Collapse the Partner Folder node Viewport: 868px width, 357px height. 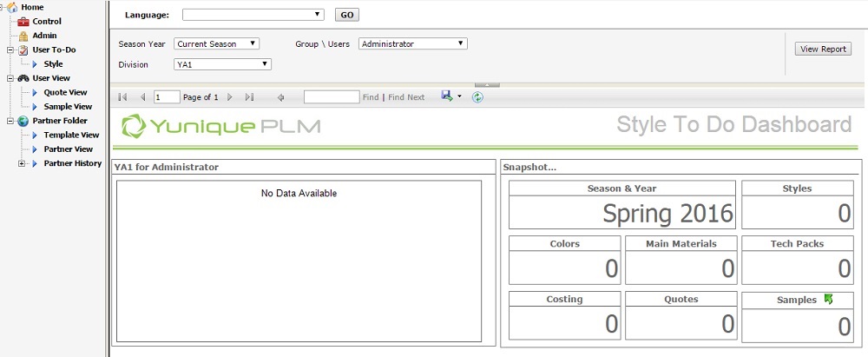click(10, 121)
